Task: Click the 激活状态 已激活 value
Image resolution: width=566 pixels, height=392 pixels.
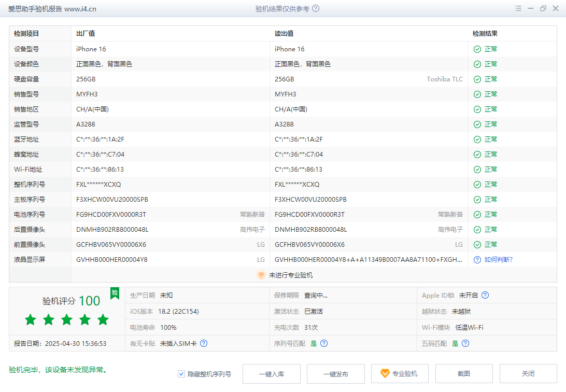Action: tap(314, 312)
